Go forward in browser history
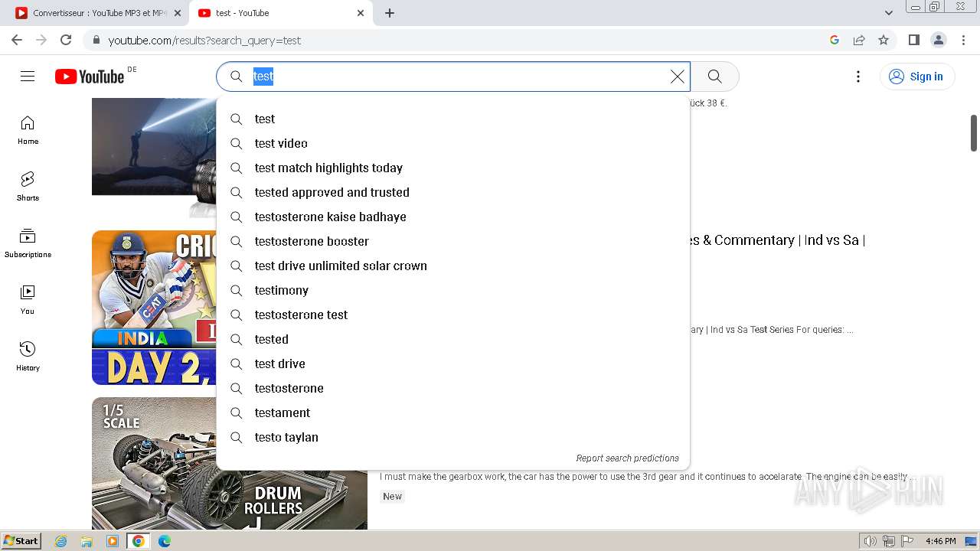The image size is (980, 551). pos(41,40)
